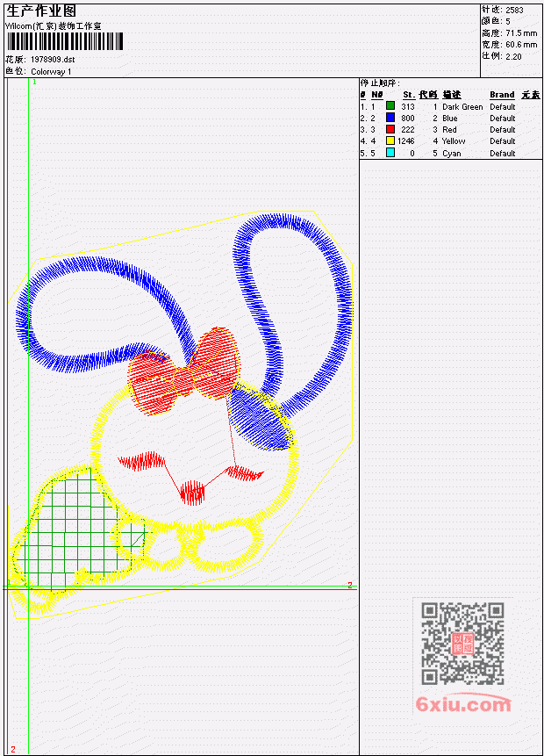Click the '生产作业图' title

click(x=41, y=11)
